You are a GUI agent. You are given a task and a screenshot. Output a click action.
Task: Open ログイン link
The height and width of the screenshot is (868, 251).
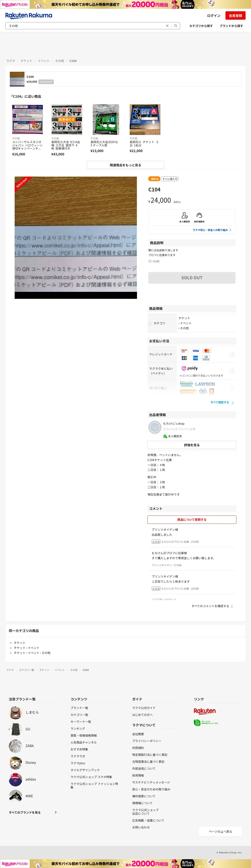point(214,16)
